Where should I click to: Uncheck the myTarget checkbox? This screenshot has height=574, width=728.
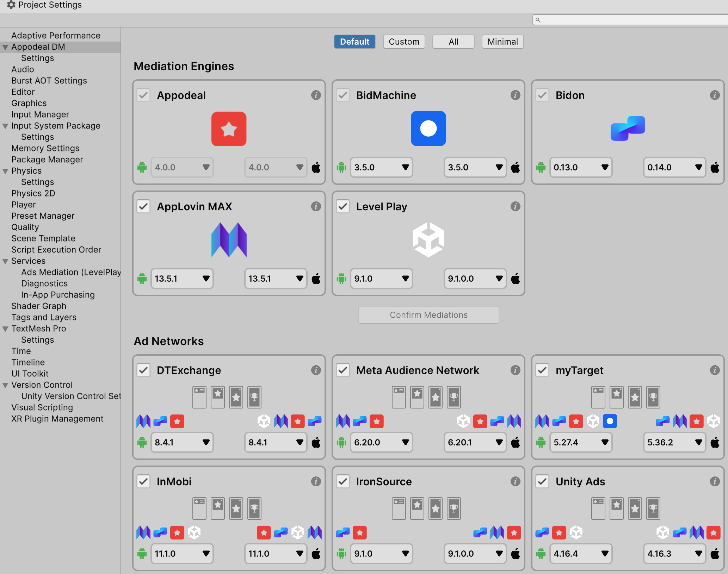[x=542, y=370]
